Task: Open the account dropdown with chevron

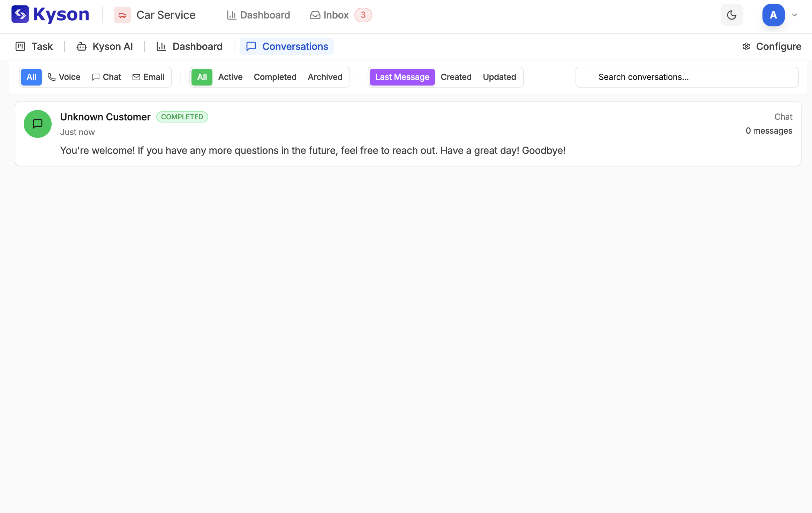Action: coord(794,15)
